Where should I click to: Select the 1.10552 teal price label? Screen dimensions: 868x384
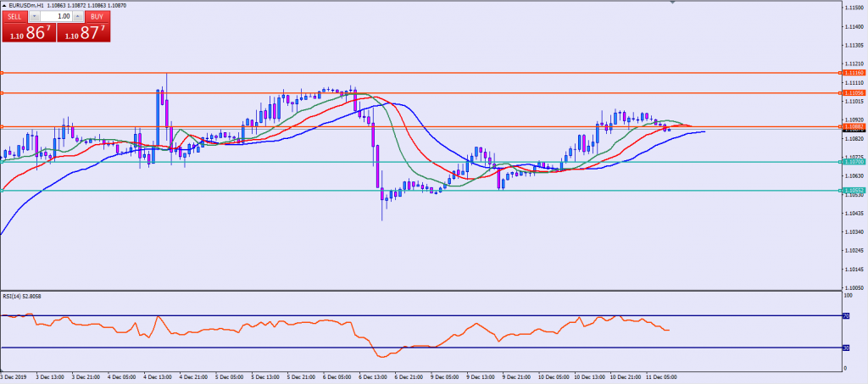click(854, 191)
